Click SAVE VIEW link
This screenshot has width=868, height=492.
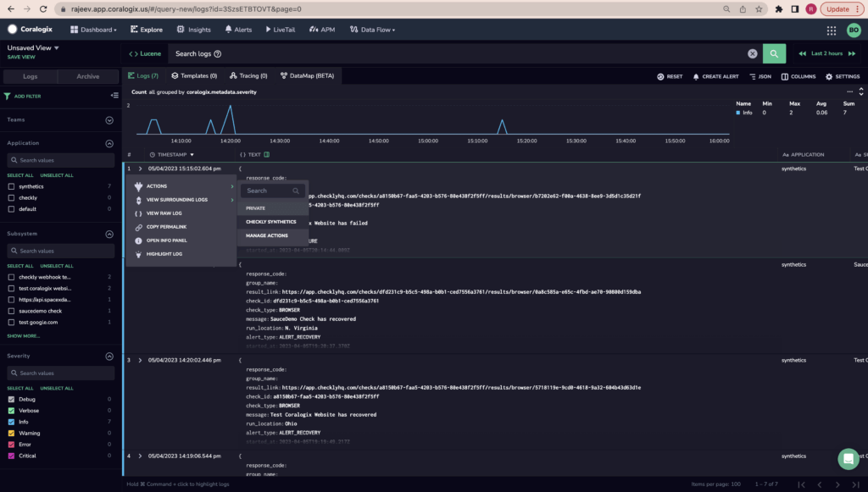click(x=21, y=57)
